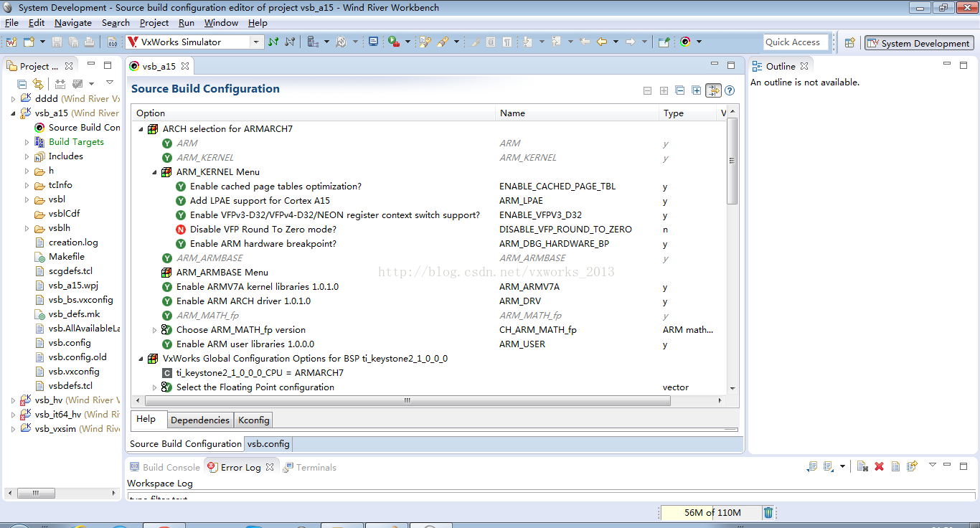
Task: Toggle the Disable VFP Round To Zero N option
Action: 181,230
